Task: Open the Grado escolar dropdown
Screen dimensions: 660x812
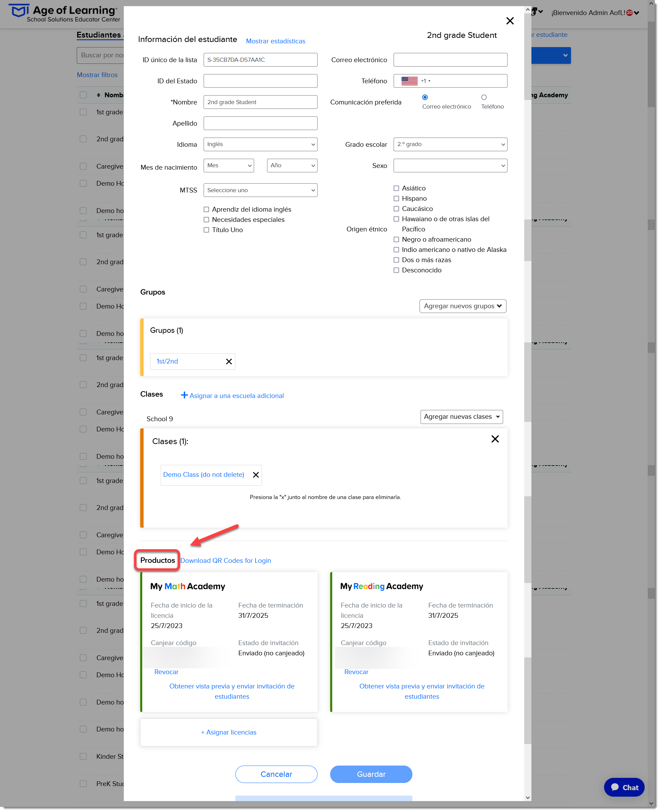Action: tap(450, 145)
